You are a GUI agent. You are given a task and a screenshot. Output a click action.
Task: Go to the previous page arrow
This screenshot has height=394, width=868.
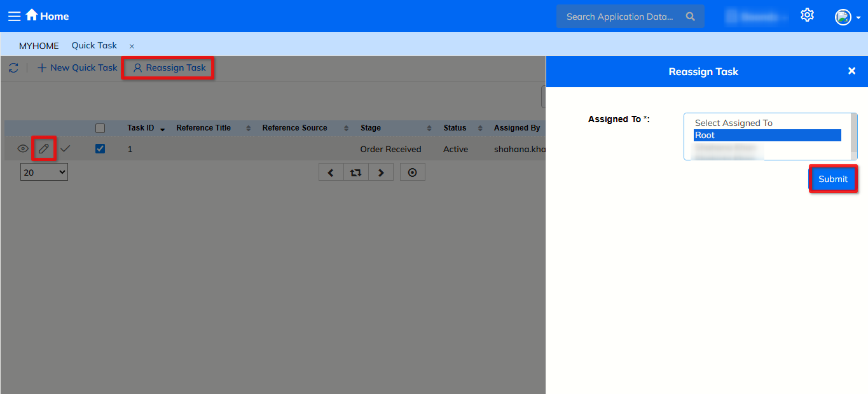[331, 172]
